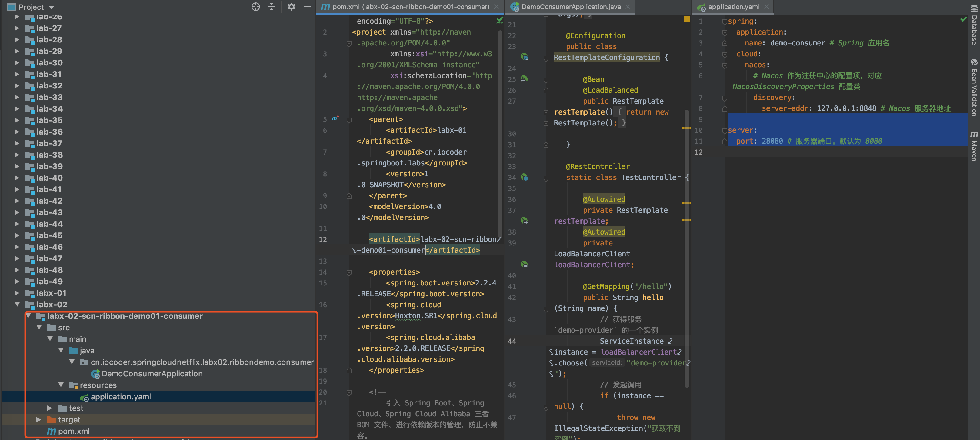Hide the Project panel with minus icon
The image size is (980, 440).
[x=307, y=7]
